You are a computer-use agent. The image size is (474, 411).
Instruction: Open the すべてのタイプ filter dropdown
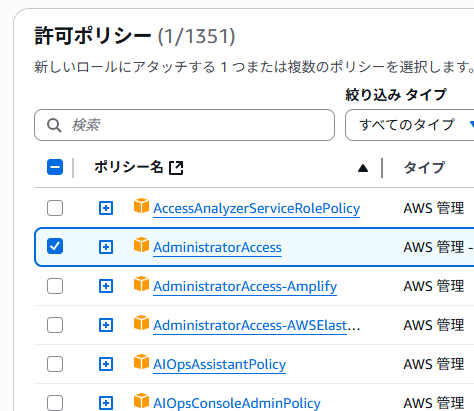(410, 125)
